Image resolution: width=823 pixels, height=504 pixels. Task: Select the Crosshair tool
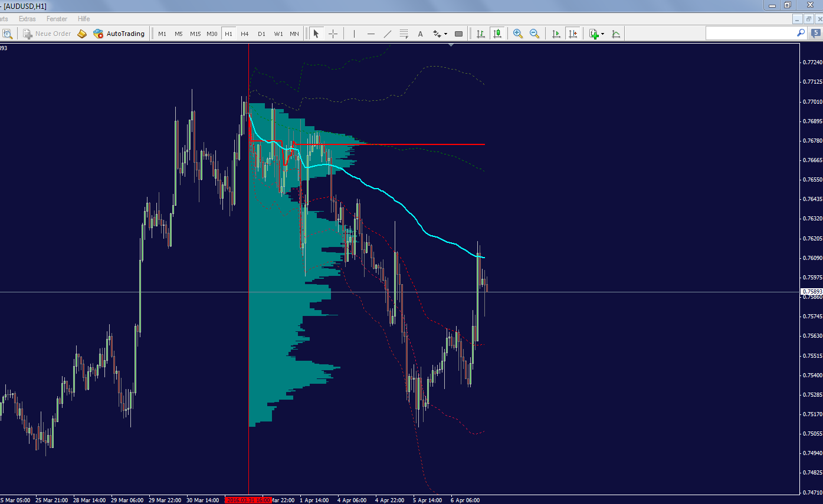[x=333, y=34]
